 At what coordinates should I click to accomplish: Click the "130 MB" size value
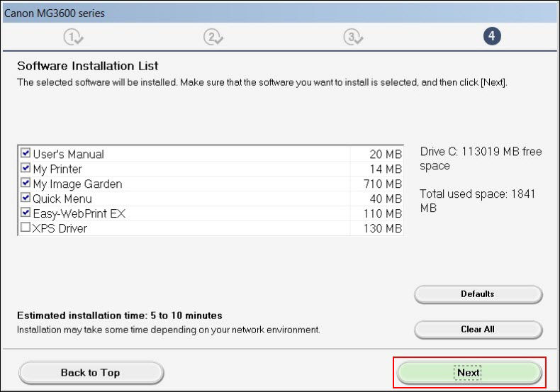383,228
